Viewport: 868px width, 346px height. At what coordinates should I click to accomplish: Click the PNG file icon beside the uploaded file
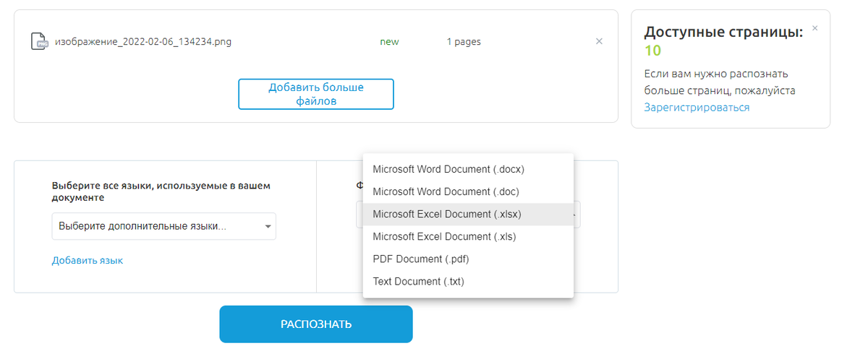[39, 42]
